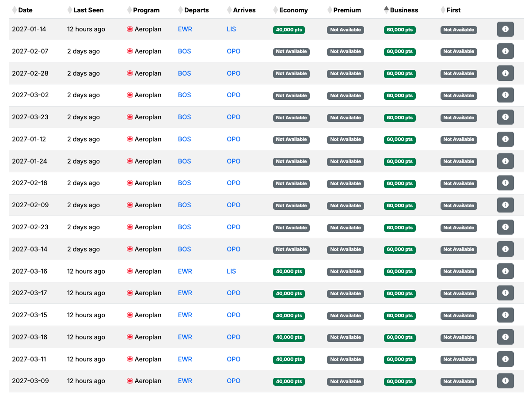532x395 pixels.
Task: Follow BOS link in 2027-03-14 row
Action: pos(185,249)
